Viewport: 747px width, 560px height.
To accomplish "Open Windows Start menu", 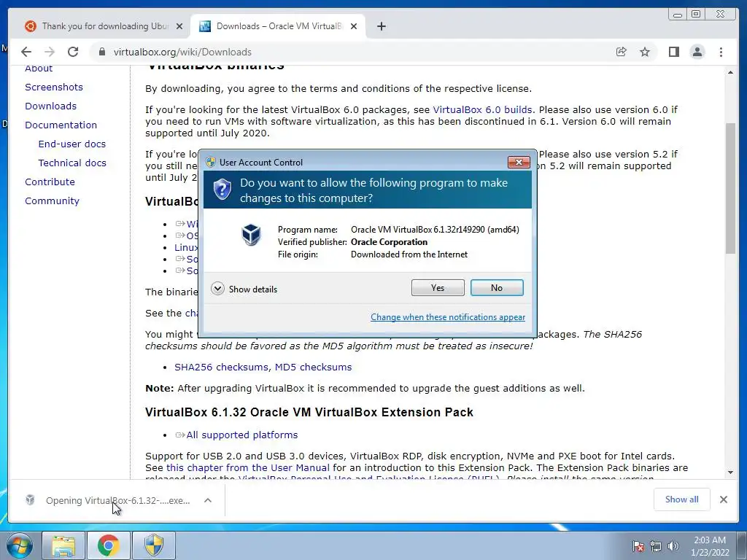I will tap(20, 545).
